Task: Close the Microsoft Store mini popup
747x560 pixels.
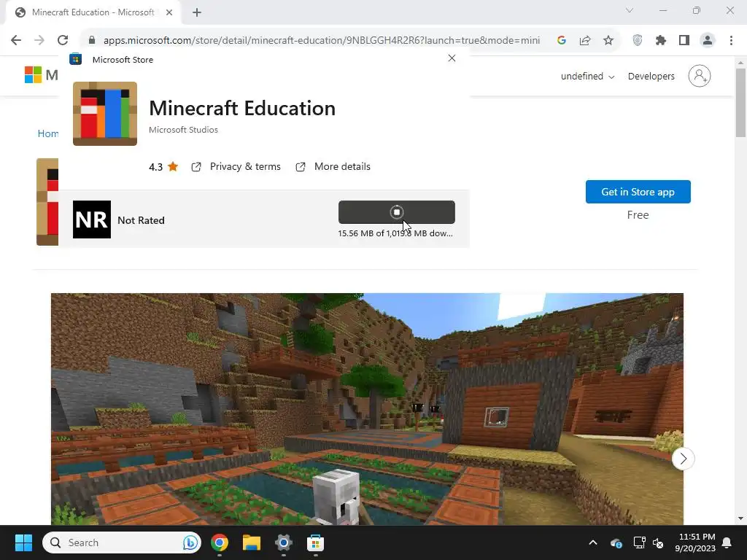Action: (x=452, y=58)
